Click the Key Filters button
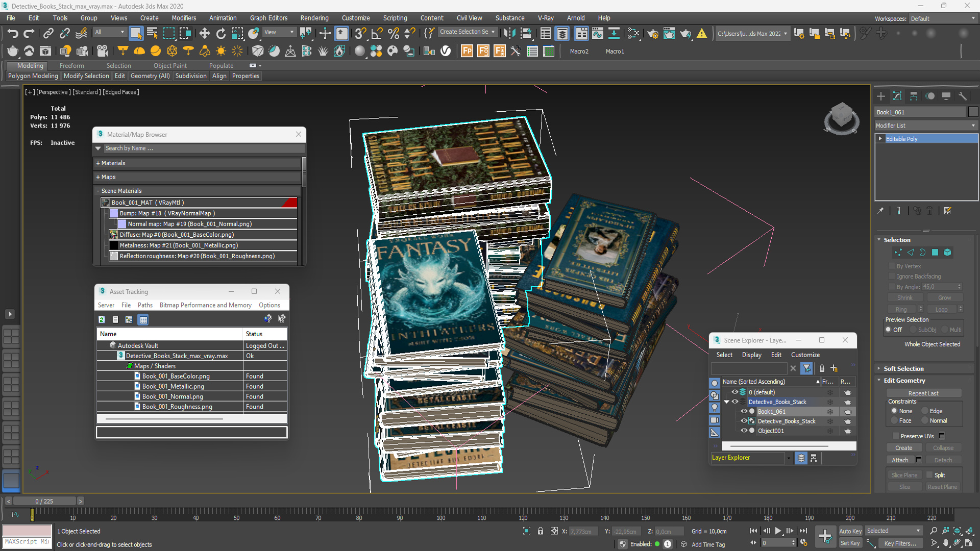Viewport: 980px width, 551px height. pyautogui.click(x=900, y=543)
